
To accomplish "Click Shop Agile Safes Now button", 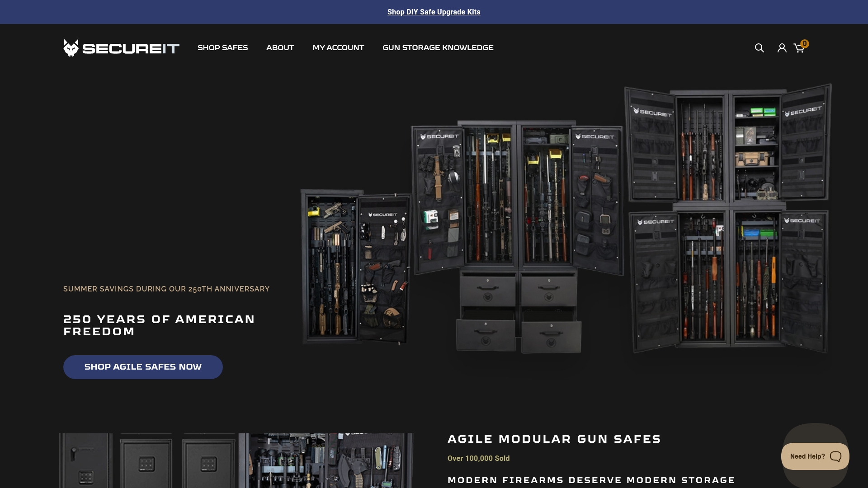I will tap(143, 367).
